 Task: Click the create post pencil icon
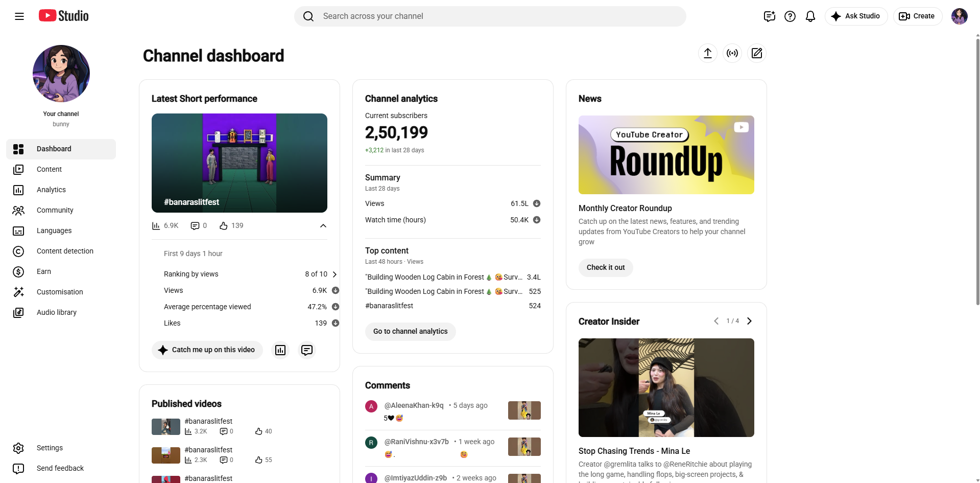tap(757, 53)
